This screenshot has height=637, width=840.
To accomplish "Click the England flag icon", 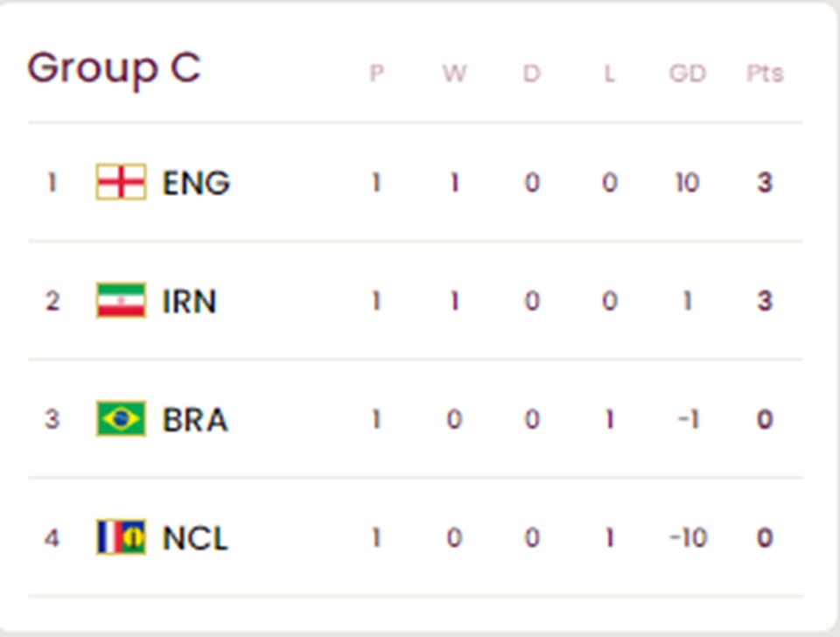I will coord(121,182).
